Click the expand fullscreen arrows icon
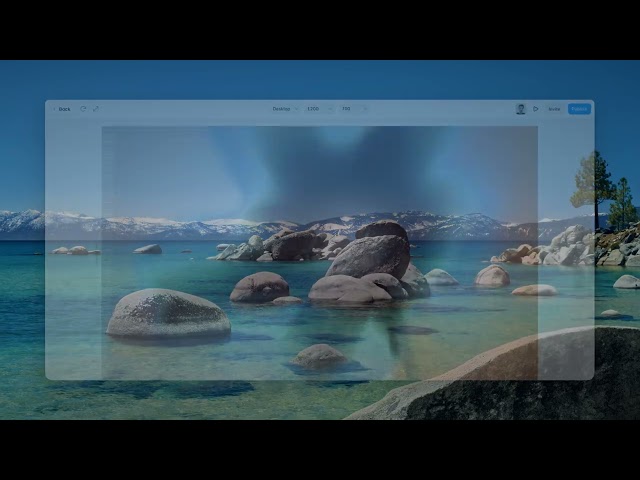Image resolution: width=640 pixels, height=480 pixels. click(x=96, y=109)
